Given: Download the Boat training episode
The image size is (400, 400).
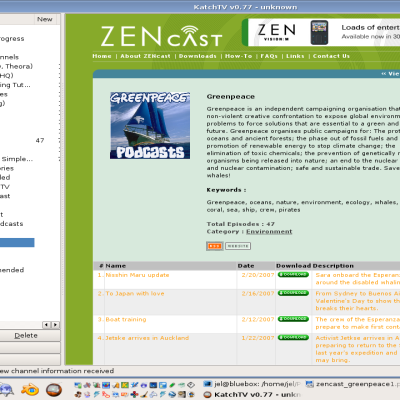Looking at the screenshot, I should click(x=293, y=319).
